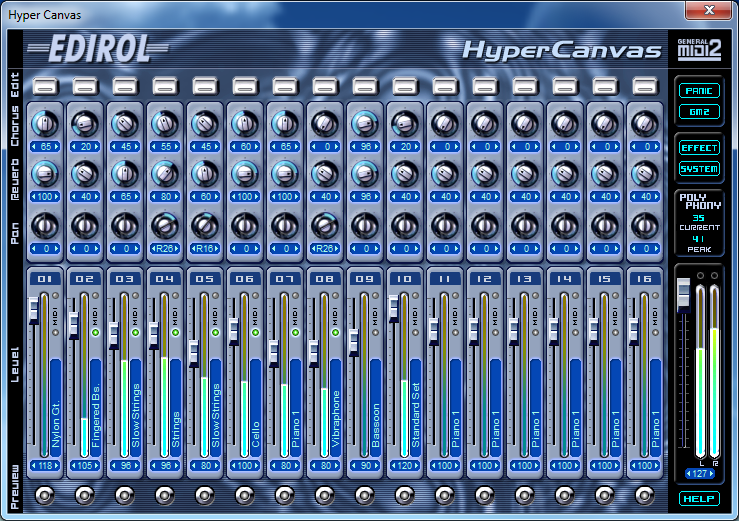Click the Chorus knob of part 01
Viewport: 739px width, 521px height.
(x=45, y=124)
